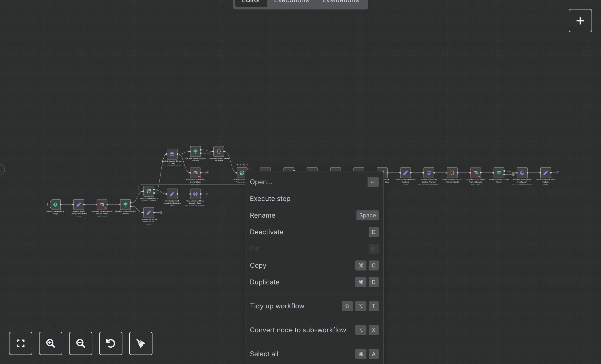
Task: Click the DevHubConnect Quality Check filter node
Action: pyautogui.click(x=498, y=173)
